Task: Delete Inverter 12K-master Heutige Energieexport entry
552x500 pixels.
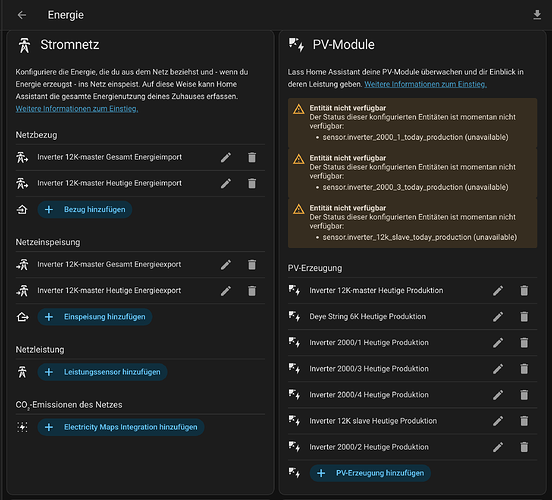Action: [x=252, y=291]
